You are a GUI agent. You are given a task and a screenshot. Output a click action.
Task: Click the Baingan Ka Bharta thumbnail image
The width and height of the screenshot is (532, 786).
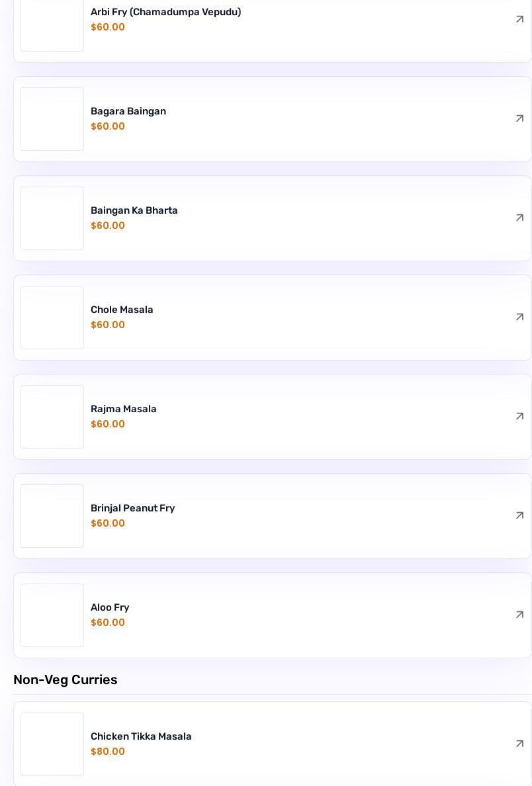coord(52,218)
